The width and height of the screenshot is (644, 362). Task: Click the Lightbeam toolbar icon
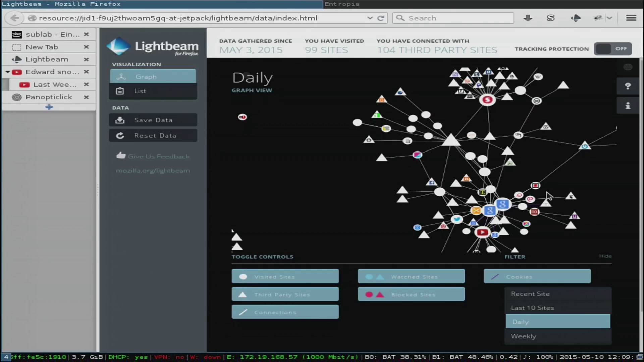click(576, 18)
